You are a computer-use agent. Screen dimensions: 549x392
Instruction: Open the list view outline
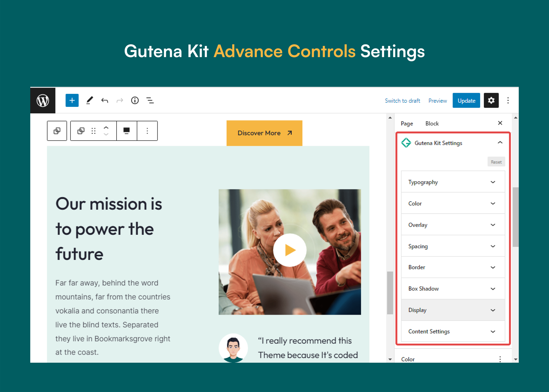coord(150,100)
